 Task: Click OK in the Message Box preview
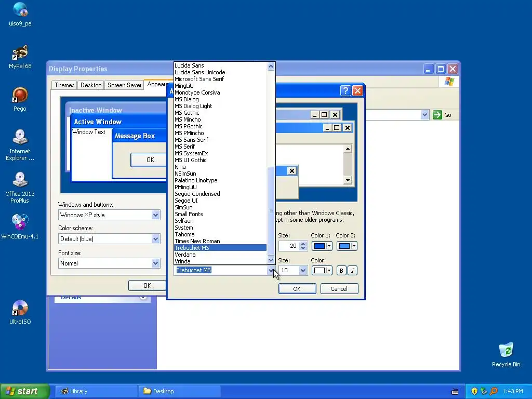coord(149,160)
